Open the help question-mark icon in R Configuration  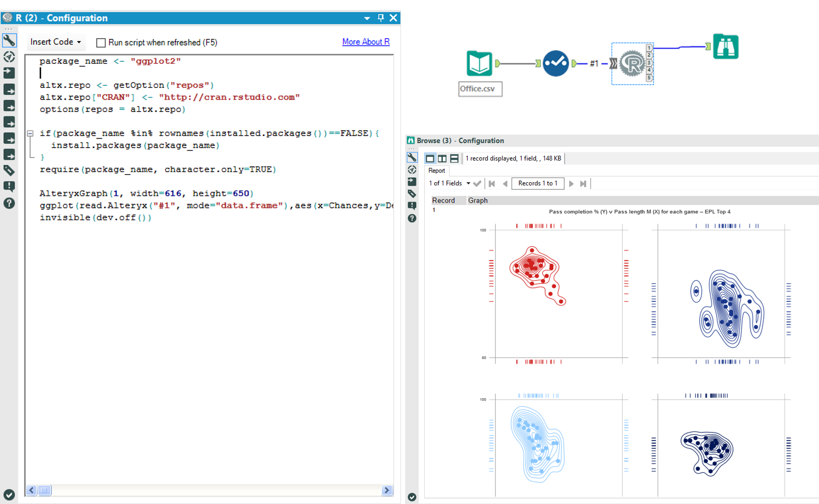(9, 203)
